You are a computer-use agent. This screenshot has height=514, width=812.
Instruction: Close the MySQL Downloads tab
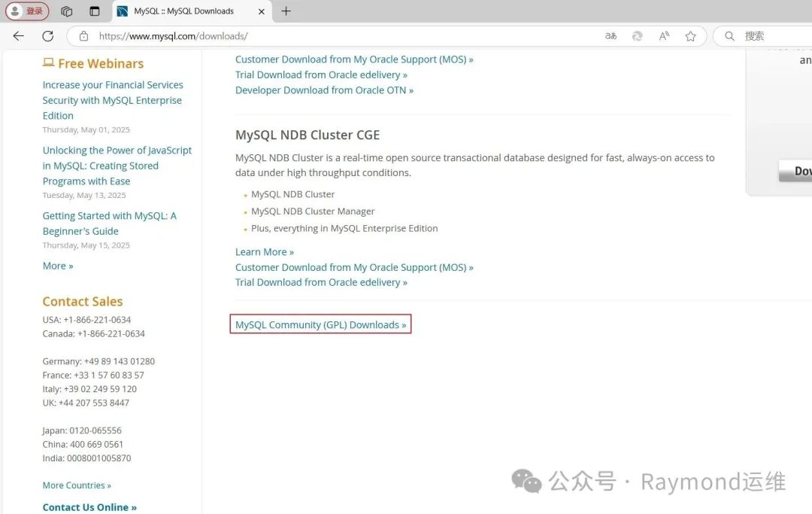[x=262, y=11]
